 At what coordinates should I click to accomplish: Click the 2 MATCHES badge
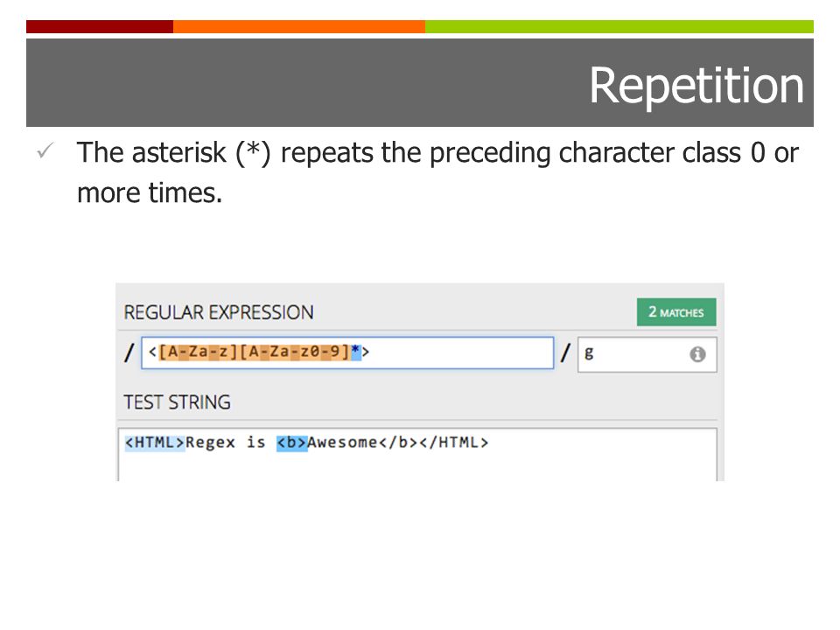(x=676, y=312)
